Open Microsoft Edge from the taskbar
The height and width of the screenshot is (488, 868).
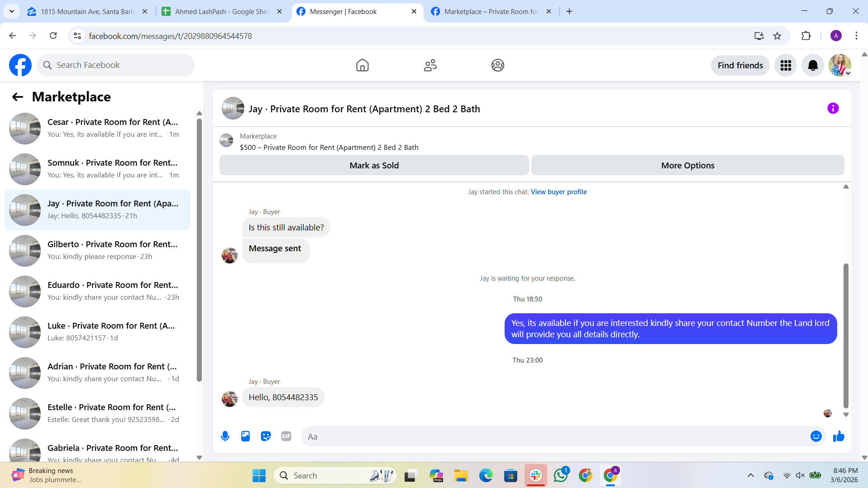point(486,475)
